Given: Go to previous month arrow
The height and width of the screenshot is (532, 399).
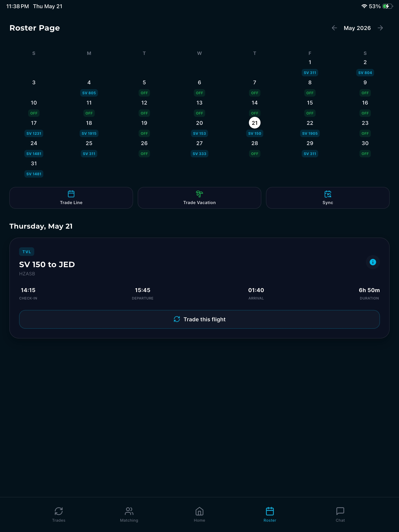Looking at the screenshot, I should 334,28.
